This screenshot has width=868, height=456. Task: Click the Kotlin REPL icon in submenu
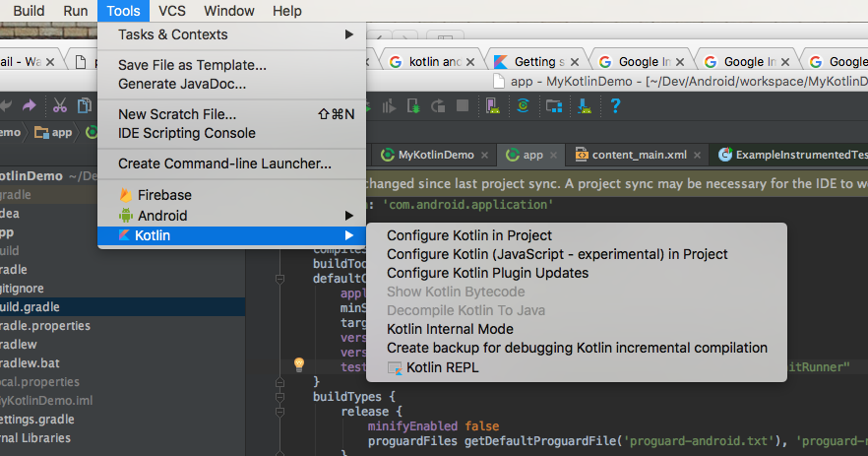pyautogui.click(x=395, y=368)
